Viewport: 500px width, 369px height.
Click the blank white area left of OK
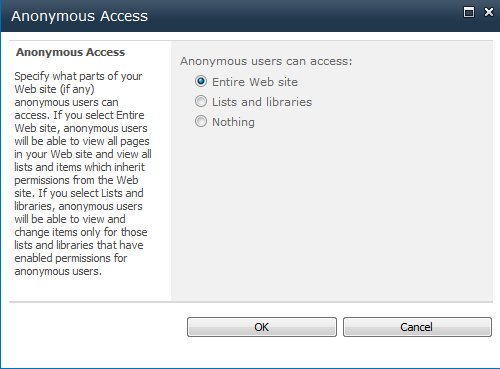tap(97, 327)
